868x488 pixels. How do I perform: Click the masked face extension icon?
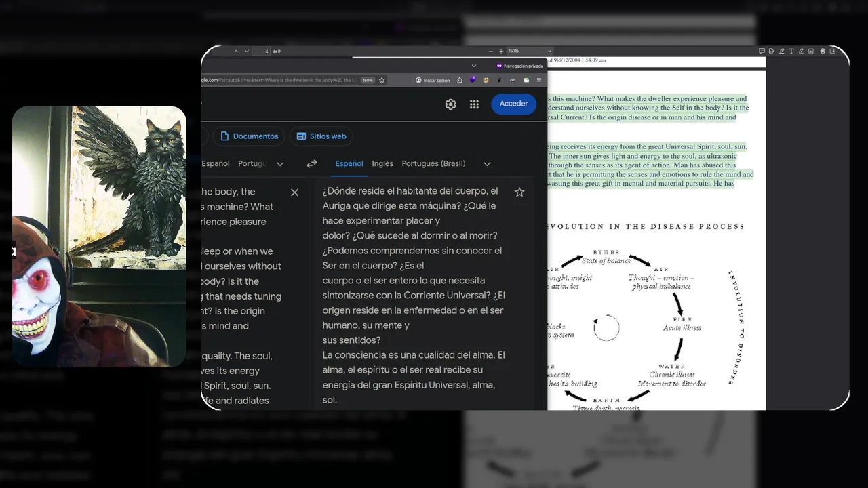tap(513, 80)
